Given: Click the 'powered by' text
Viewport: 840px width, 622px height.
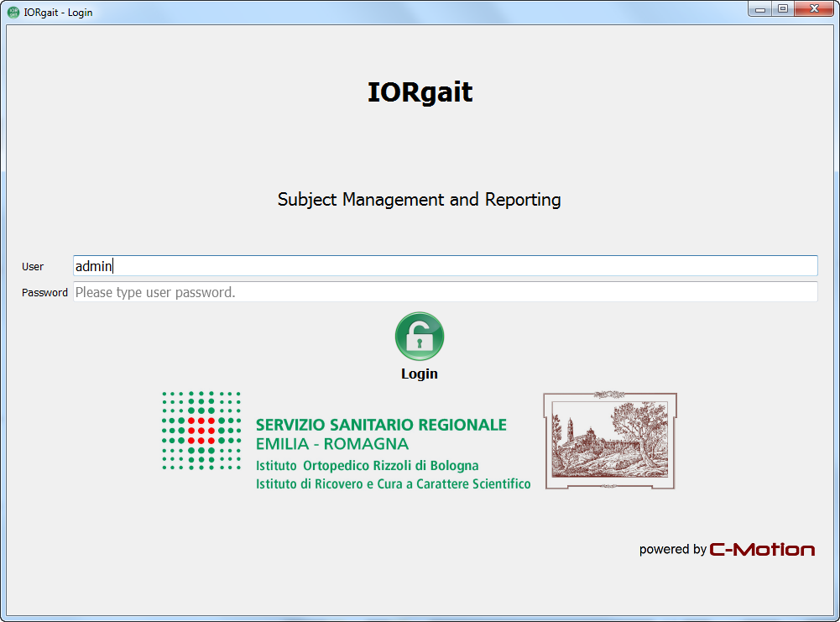Looking at the screenshot, I should (673, 550).
